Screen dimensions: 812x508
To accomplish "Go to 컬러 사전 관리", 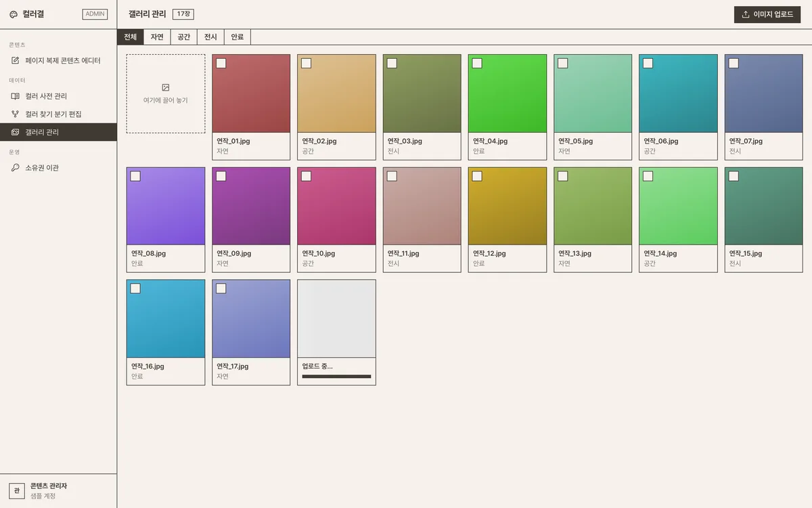I will [x=58, y=96].
